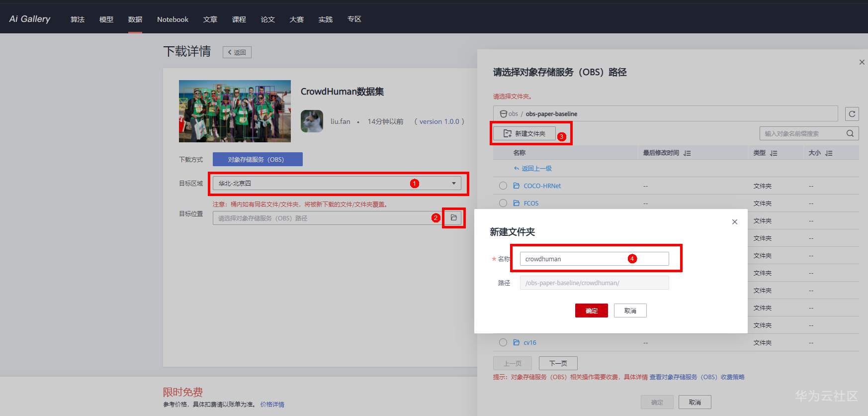The image size is (868, 416).
Task: Close the 新建文件夹 dialog
Action: click(x=735, y=222)
